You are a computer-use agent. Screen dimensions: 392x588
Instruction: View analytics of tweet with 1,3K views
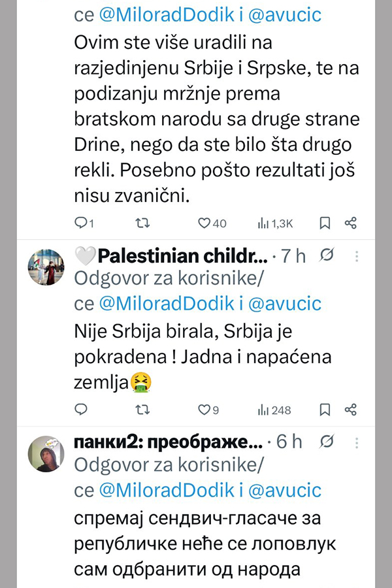[x=264, y=223]
